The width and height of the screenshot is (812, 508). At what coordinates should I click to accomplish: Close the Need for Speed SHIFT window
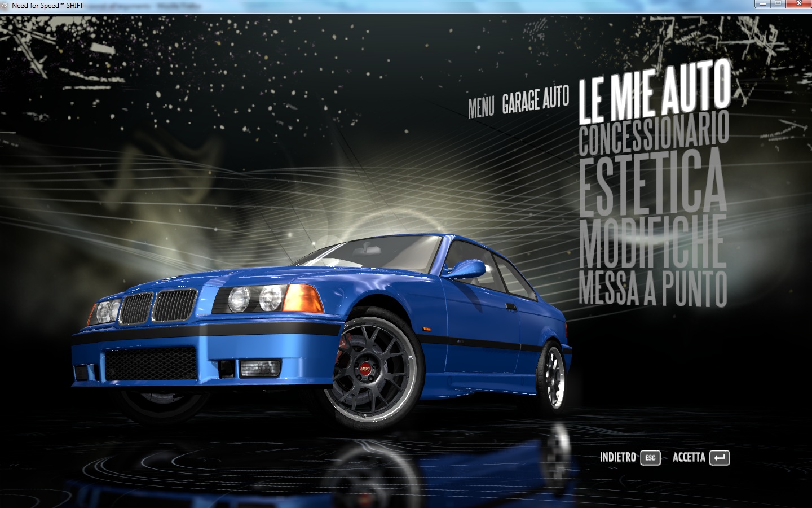click(x=799, y=4)
